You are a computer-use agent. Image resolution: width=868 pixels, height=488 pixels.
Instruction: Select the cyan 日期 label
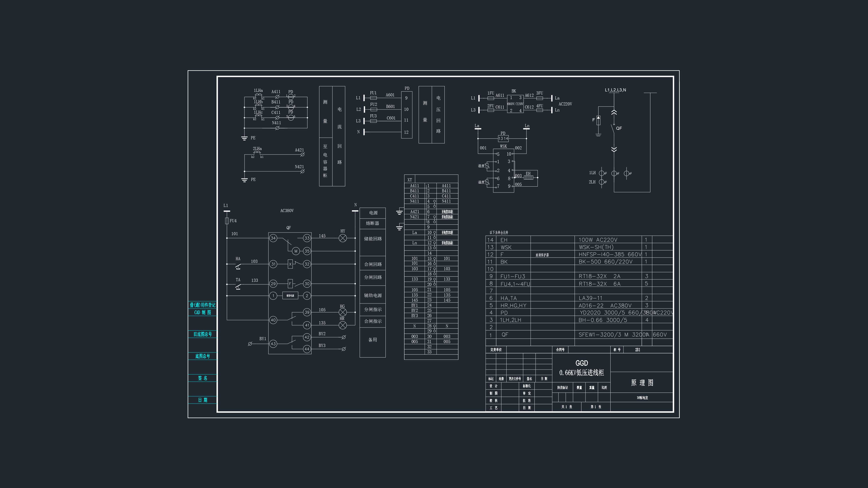pos(203,400)
